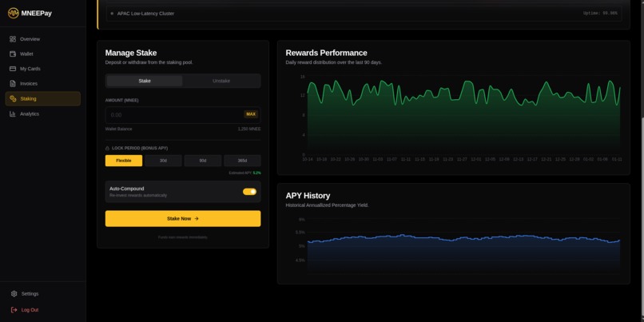Click the APY History heading
Screen dimensions: 644x322
coord(308,196)
